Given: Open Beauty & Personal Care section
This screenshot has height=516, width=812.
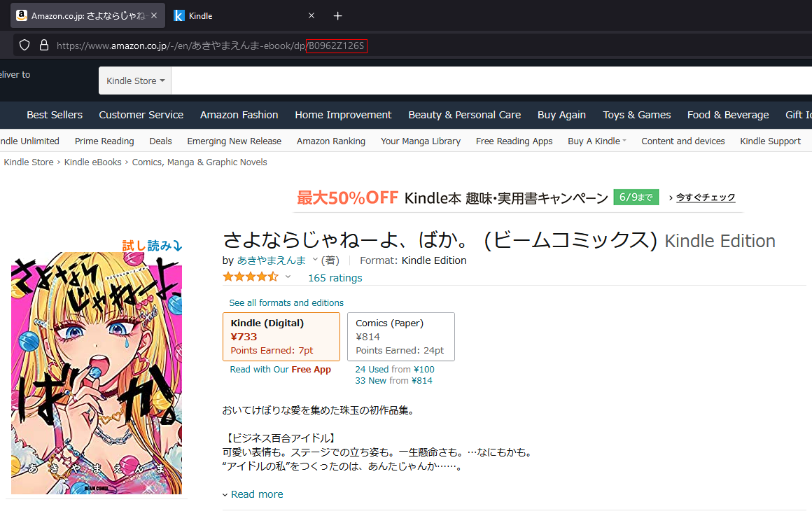Looking at the screenshot, I should (465, 115).
